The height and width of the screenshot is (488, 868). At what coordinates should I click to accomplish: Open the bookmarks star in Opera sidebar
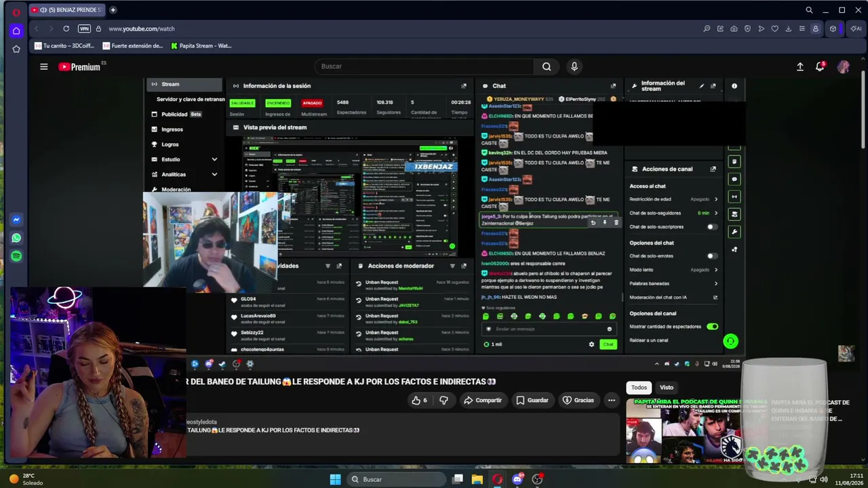(x=16, y=49)
